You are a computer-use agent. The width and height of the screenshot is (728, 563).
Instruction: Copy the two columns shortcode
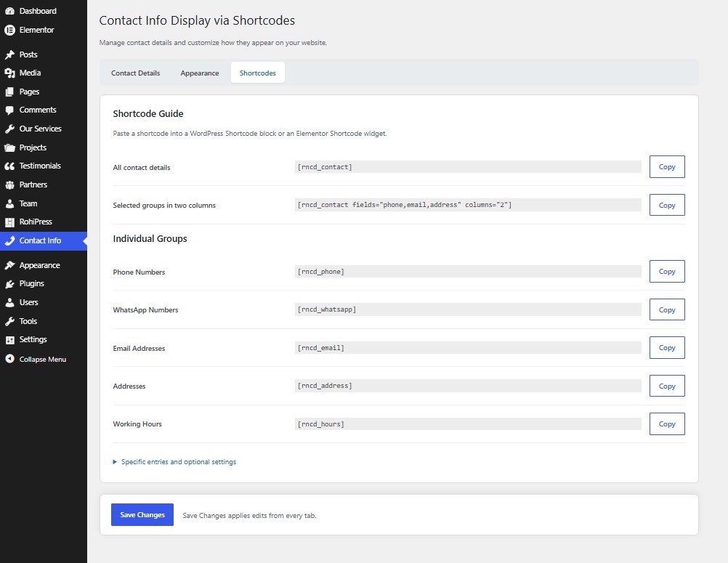point(667,205)
